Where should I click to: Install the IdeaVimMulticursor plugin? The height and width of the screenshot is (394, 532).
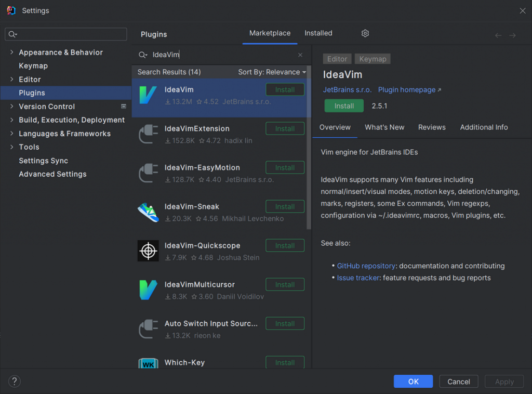point(285,285)
